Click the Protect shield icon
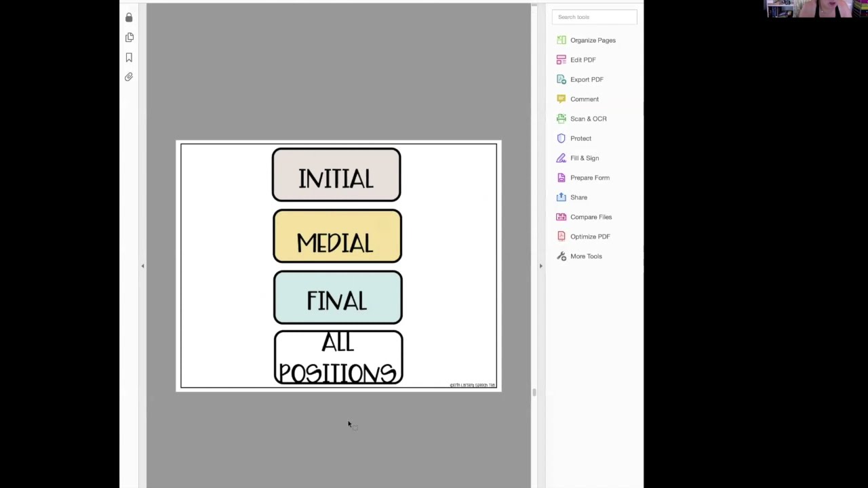The height and width of the screenshot is (488, 868). point(561,138)
